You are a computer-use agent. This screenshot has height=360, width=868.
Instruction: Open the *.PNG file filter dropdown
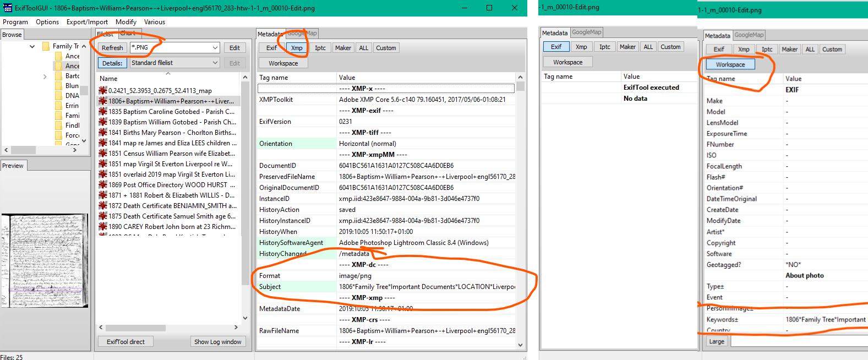[x=215, y=48]
